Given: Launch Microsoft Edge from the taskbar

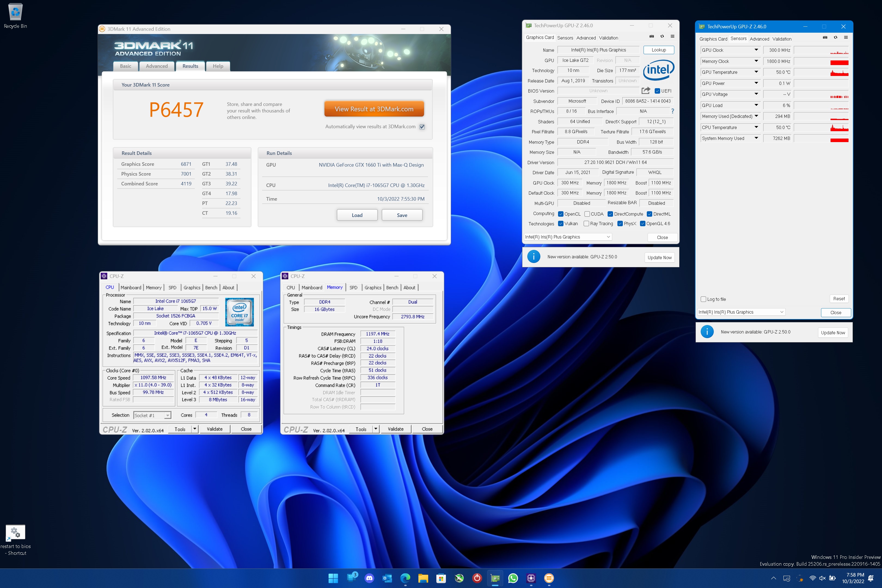Looking at the screenshot, I should [405, 578].
